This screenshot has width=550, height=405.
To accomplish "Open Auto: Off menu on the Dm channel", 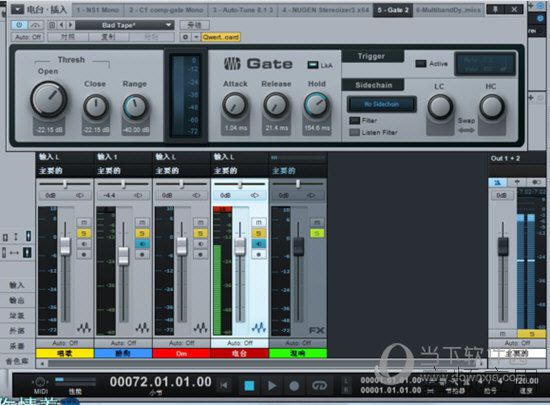I will point(181,343).
